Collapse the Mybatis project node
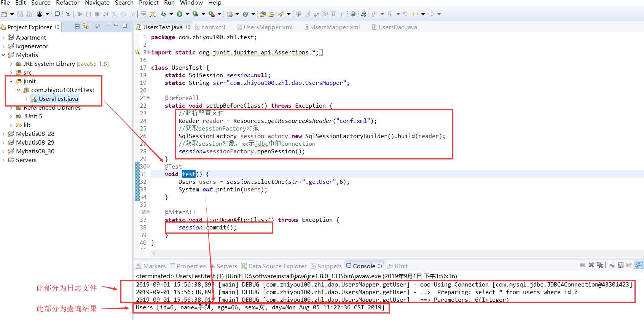The width and height of the screenshot is (644, 320). 3,55
